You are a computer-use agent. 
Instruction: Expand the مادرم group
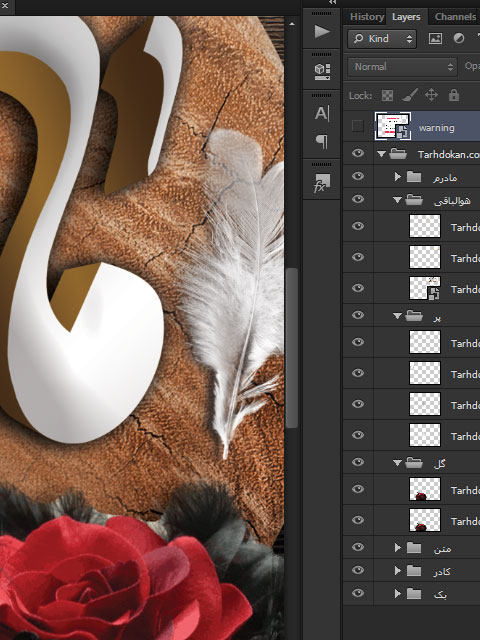tap(398, 177)
